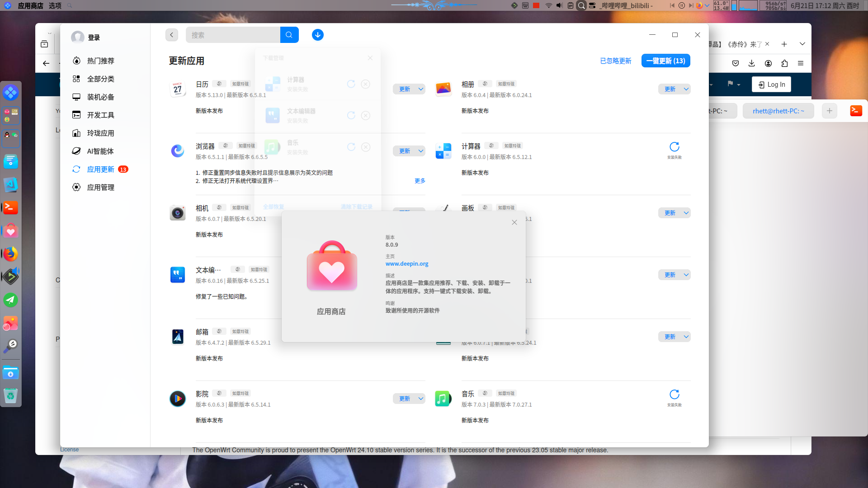Open the 相册 app icon
The height and width of the screenshot is (488, 868).
[443, 89]
